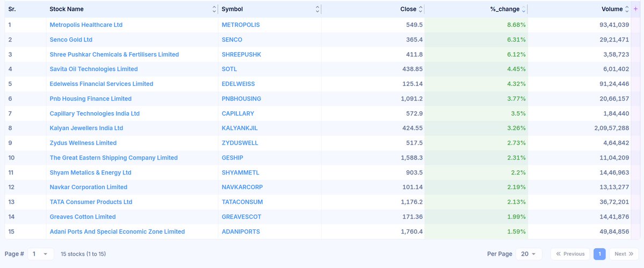Click the SHREEPUSHK symbol link

(x=242, y=54)
